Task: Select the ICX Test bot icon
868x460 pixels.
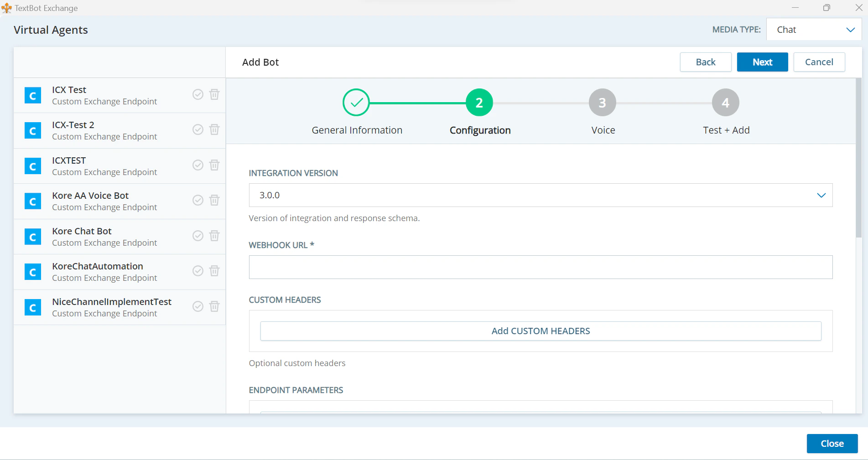Action: click(32, 95)
